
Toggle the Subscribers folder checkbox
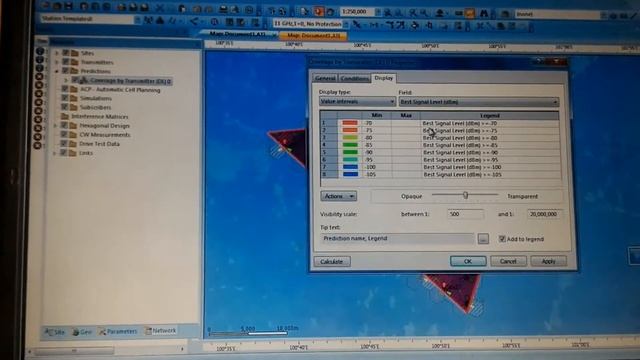(x=64, y=107)
